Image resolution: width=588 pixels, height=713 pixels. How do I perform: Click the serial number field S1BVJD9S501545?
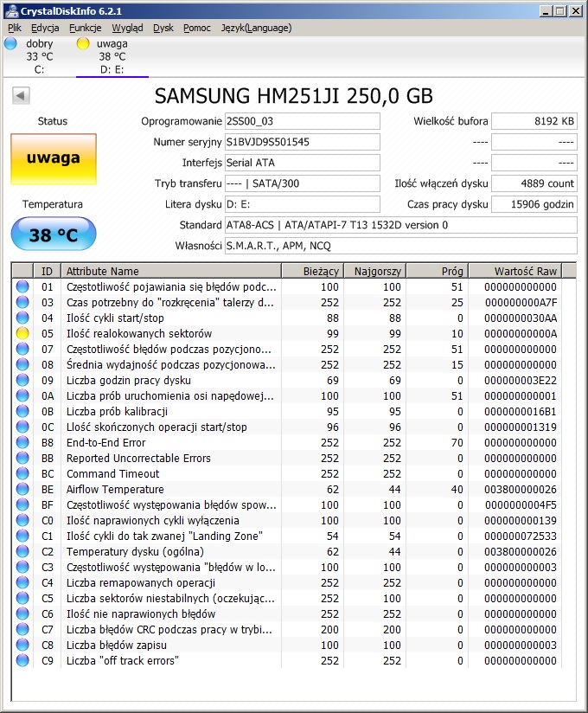pyautogui.click(x=302, y=142)
